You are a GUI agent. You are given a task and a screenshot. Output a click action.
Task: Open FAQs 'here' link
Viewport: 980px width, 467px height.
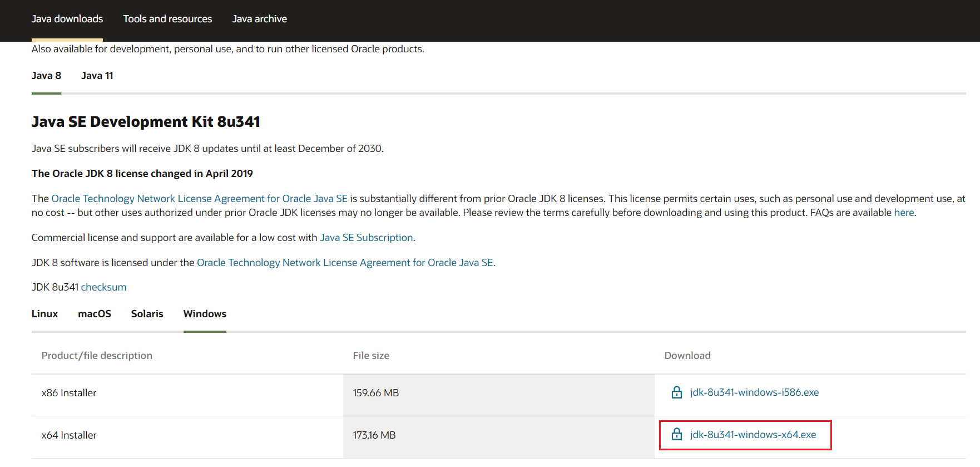(904, 213)
